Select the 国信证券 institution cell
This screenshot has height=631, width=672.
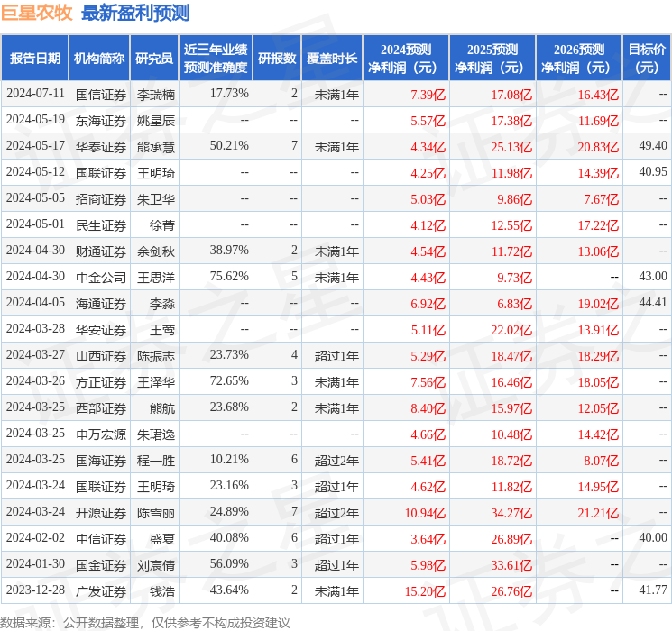101,95
